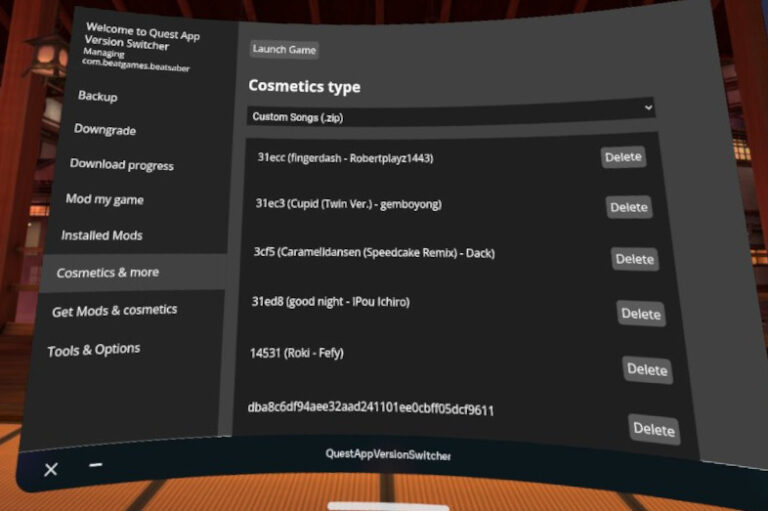View Installed Mods

[102, 236]
